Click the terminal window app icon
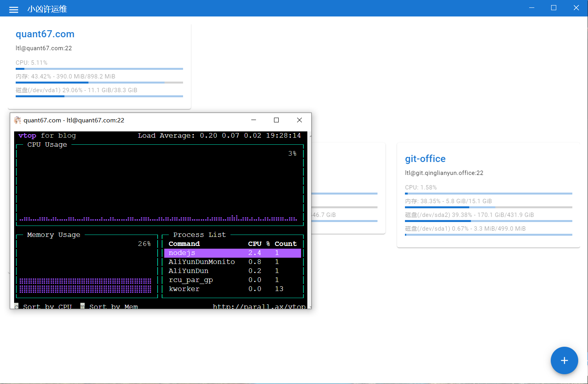 click(18, 120)
